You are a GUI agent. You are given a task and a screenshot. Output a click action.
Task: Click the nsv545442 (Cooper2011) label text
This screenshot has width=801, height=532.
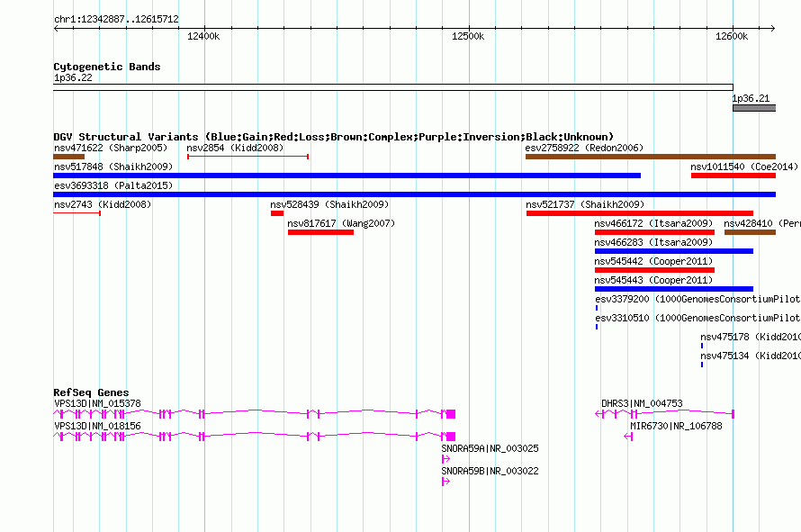653,261
